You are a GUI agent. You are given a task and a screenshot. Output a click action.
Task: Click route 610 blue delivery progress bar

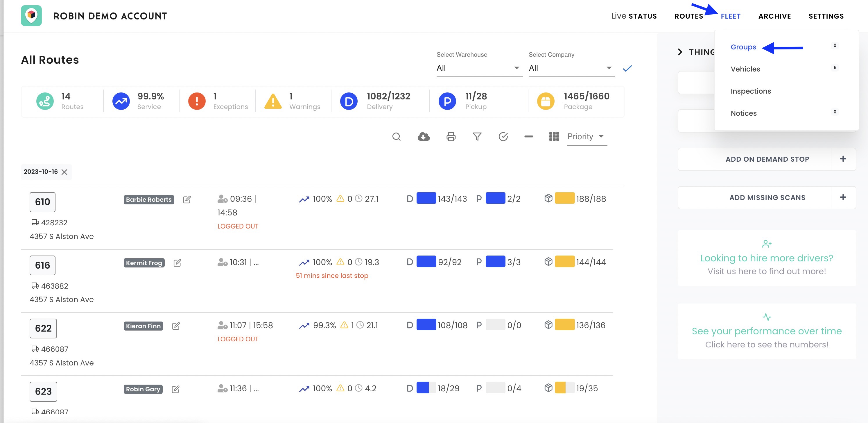426,198
